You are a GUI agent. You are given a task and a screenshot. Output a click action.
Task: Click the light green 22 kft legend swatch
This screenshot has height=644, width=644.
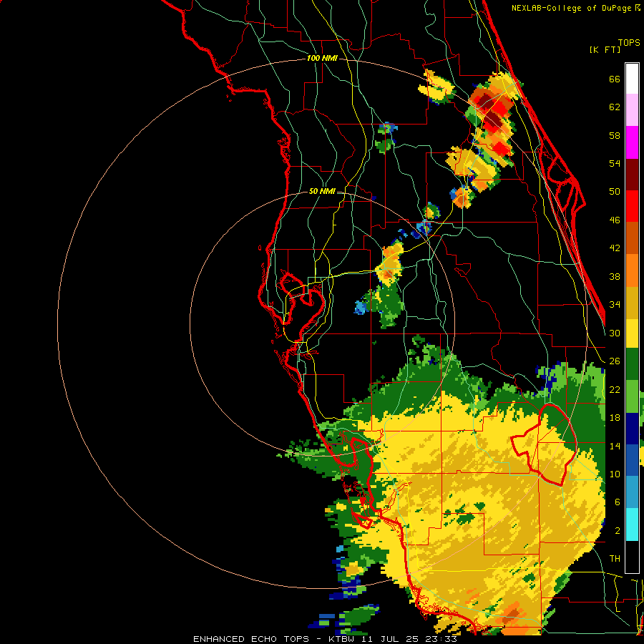(x=632, y=396)
